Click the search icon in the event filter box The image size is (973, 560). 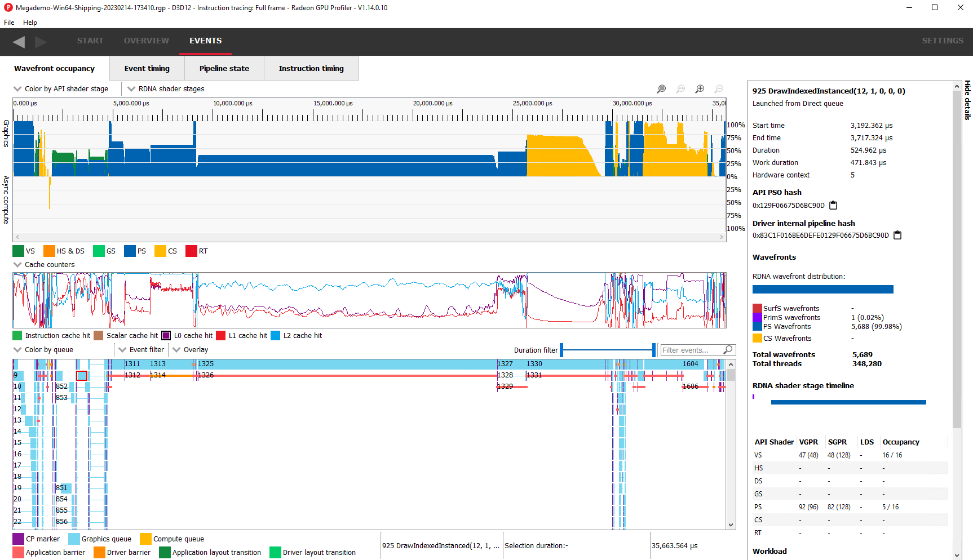tap(727, 349)
